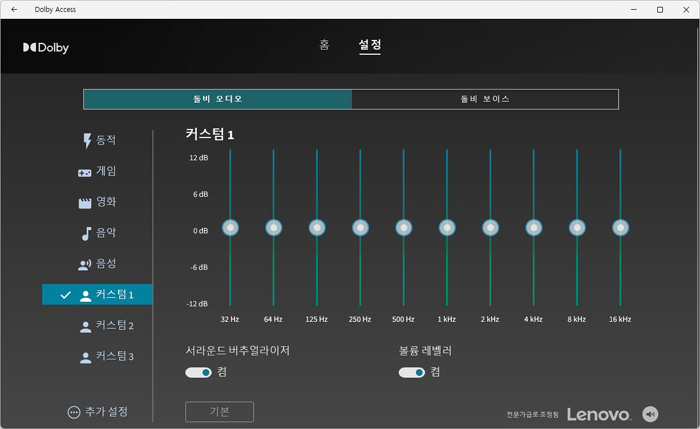Viewport: 700px width, 429px height.
Task: Click the 125 Hz equalizer slider knob
Action: click(317, 228)
